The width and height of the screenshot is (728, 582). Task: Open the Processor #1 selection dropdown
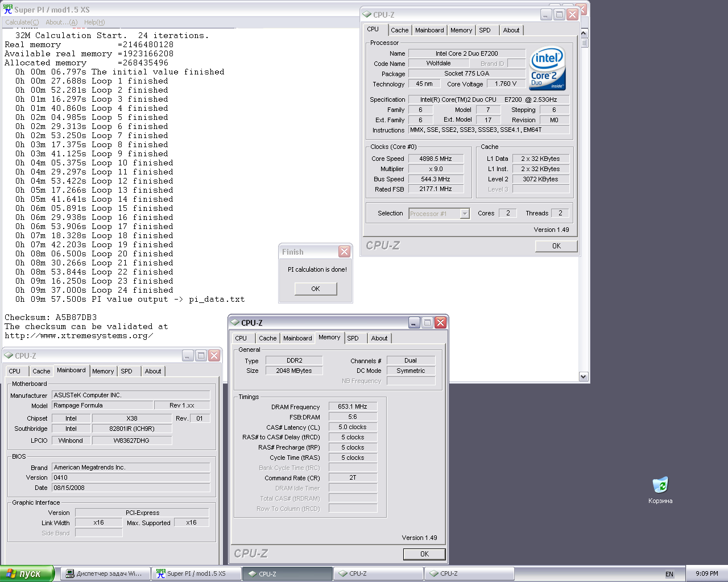(439, 214)
